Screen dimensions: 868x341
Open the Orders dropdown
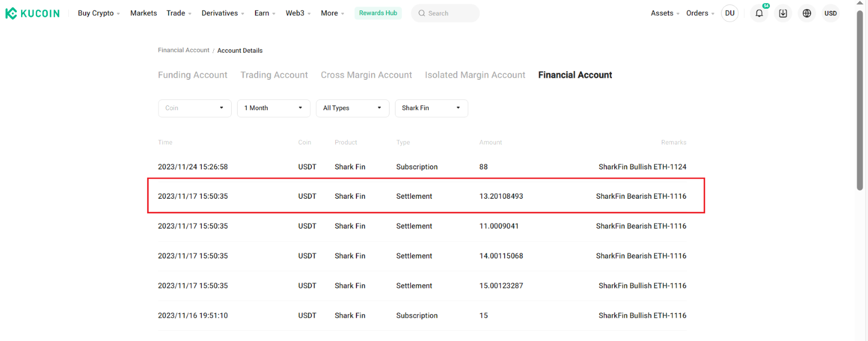coord(700,14)
